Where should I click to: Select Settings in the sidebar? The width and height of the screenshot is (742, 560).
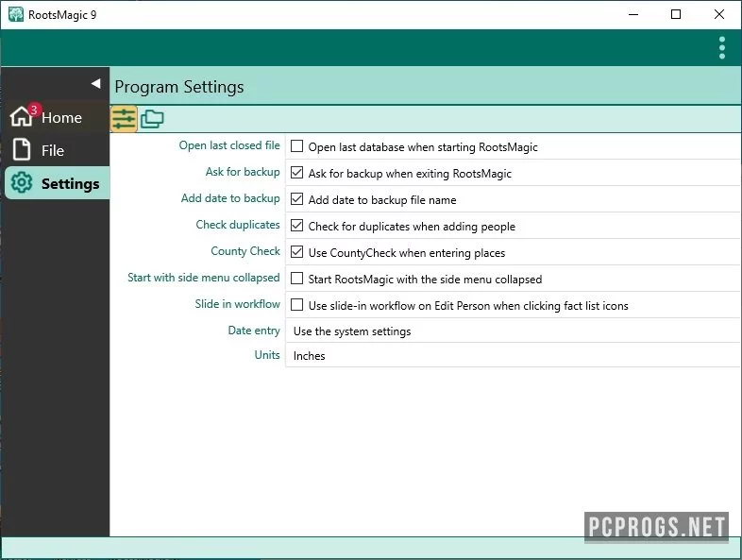[58, 182]
